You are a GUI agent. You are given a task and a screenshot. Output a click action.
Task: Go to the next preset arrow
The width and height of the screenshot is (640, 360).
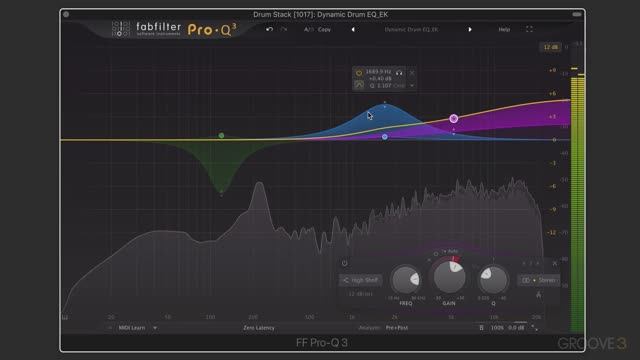470,29
